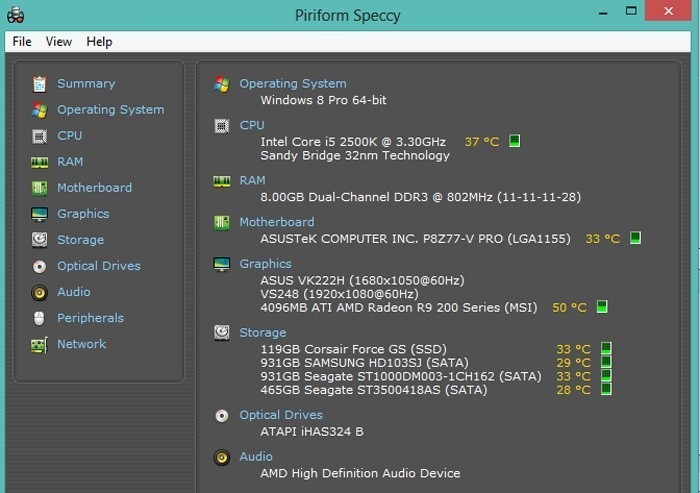Open the CPU heading link in summary
The width and height of the screenshot is (700, 493).
pos(252,125)
